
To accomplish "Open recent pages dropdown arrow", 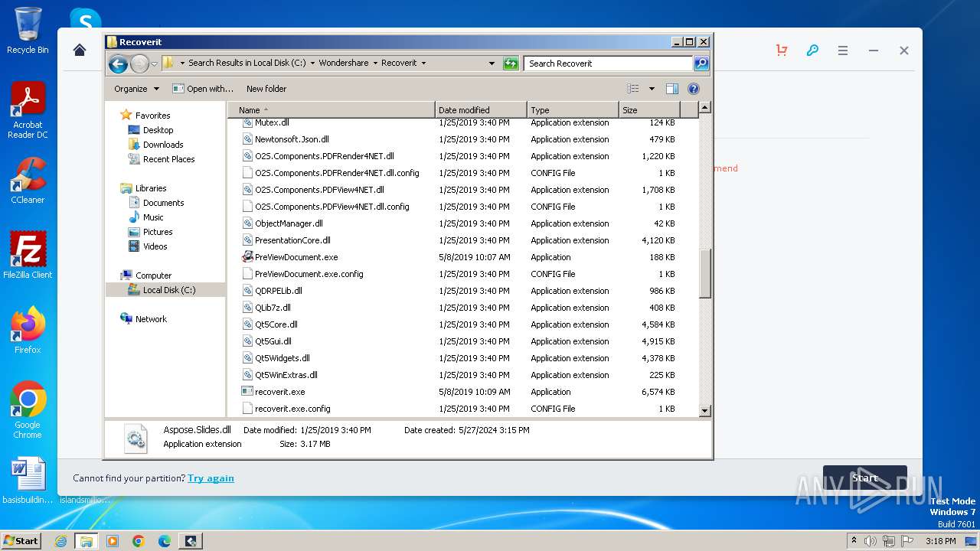I will click(155, 64).
